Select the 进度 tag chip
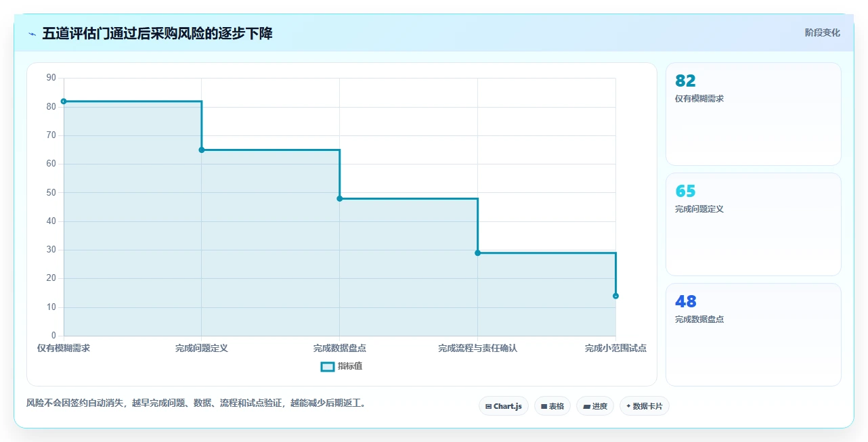 595,406
